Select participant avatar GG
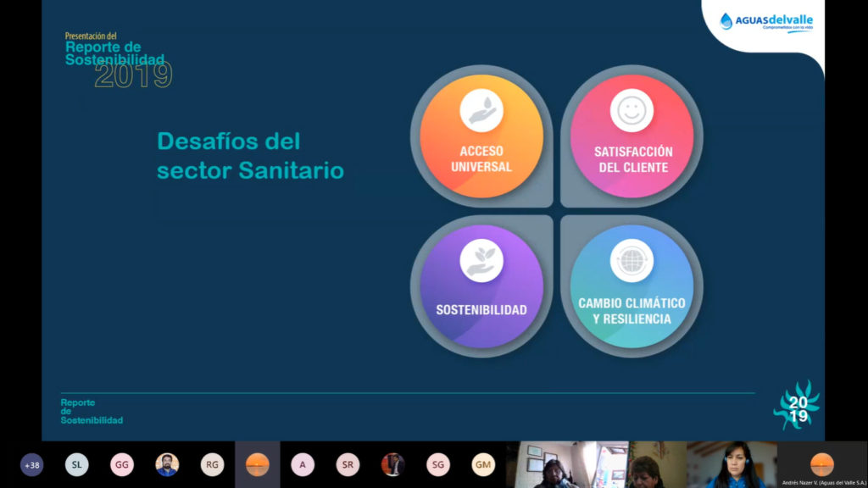This screenshot has height=488, width=868. tap(122, 464)
